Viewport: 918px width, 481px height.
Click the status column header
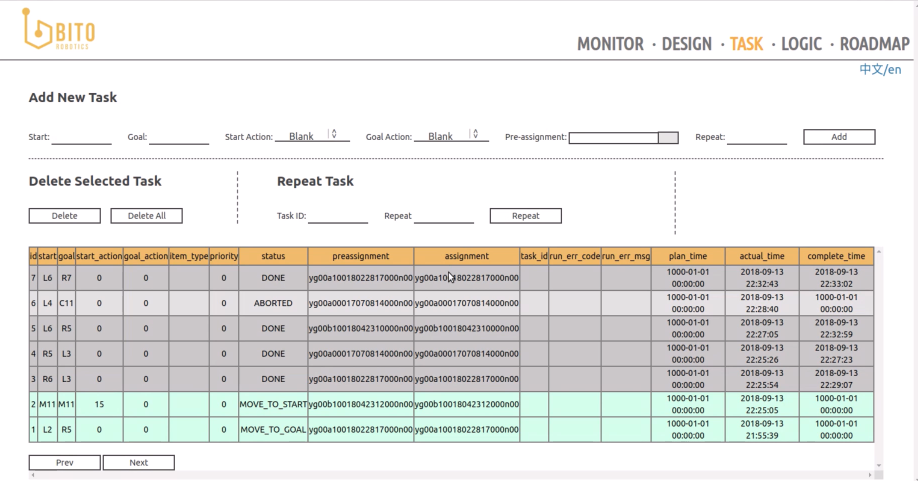pos(273,256)
